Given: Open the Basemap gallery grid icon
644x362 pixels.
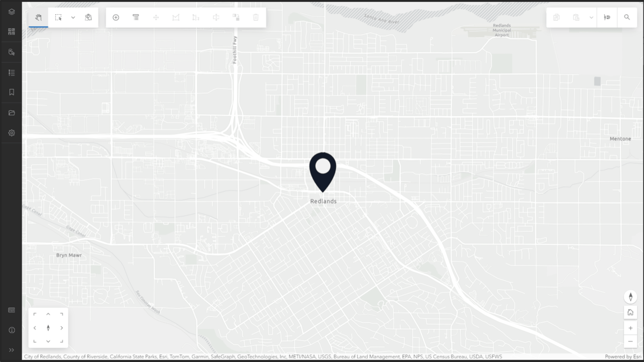Looking at the screenshot, I should (x=11, y=32).
